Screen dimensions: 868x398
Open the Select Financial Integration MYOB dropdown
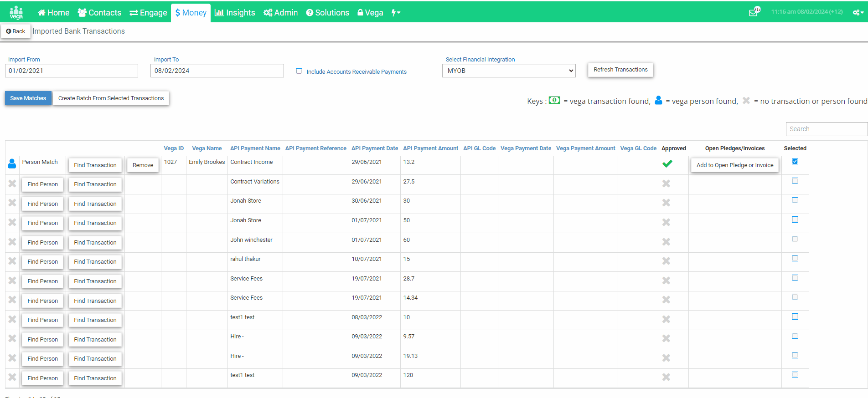pyautogui.click(x=509, y=71)
